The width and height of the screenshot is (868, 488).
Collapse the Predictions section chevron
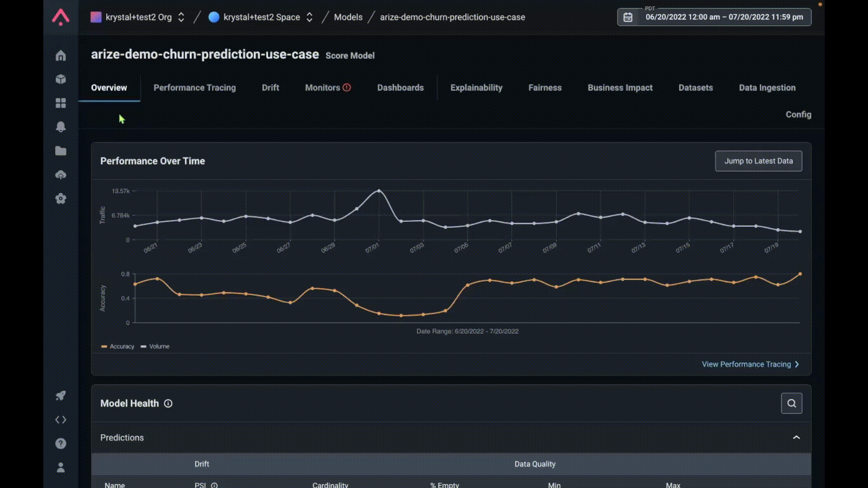796,437
